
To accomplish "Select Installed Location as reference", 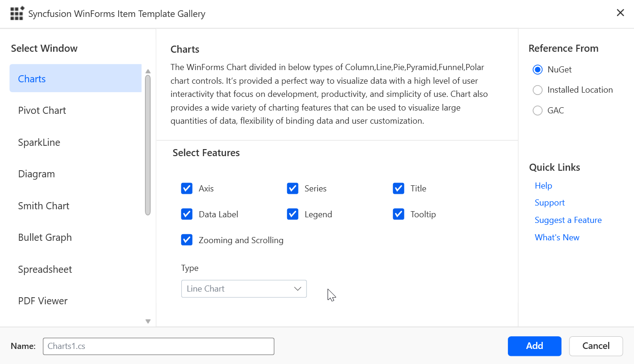I will point(538,90).
